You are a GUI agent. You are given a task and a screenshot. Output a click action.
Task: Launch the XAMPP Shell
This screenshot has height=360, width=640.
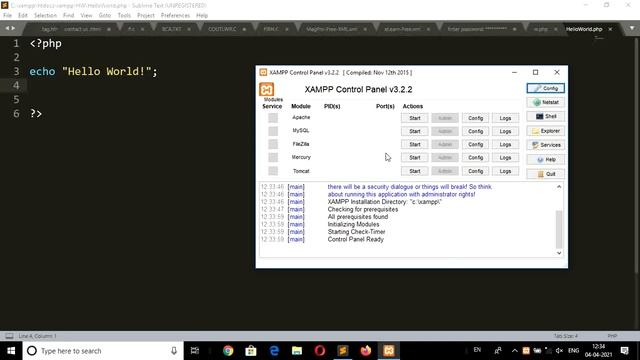tap(546, 116)
